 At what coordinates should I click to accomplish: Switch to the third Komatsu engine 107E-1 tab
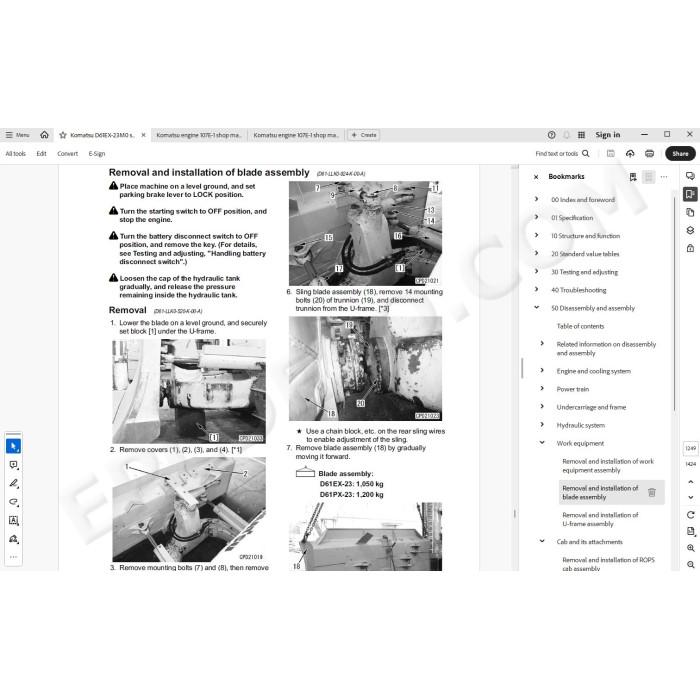[x=296, y=135]
